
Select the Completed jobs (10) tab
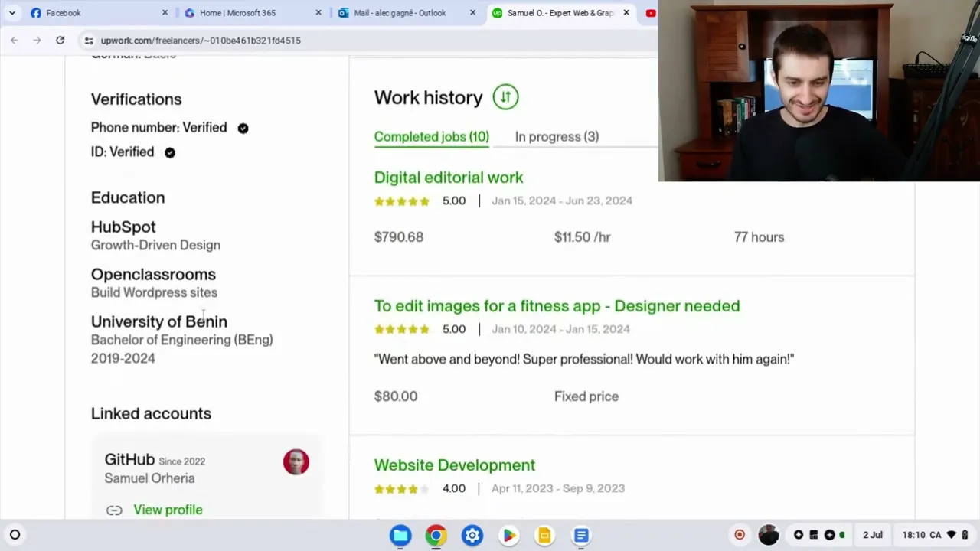click(x=431, y=137)
